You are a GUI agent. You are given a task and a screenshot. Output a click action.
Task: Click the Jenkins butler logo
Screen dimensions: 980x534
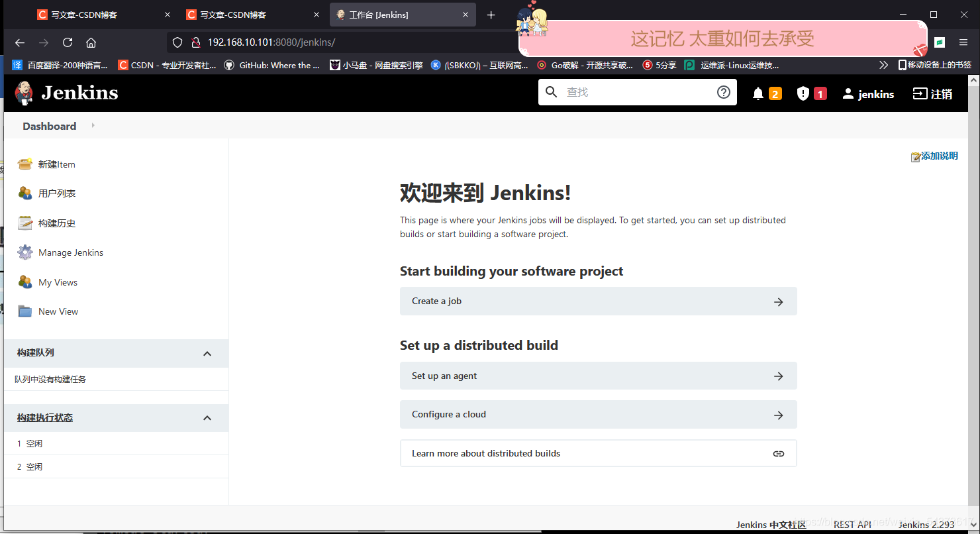[24, 93]
